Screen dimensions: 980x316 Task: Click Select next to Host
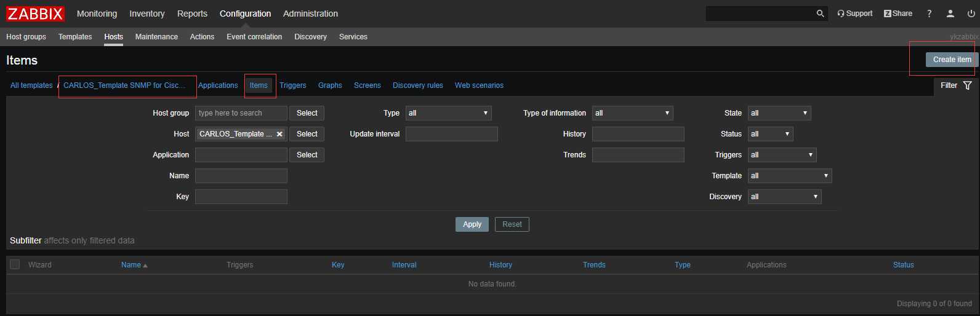307,134
